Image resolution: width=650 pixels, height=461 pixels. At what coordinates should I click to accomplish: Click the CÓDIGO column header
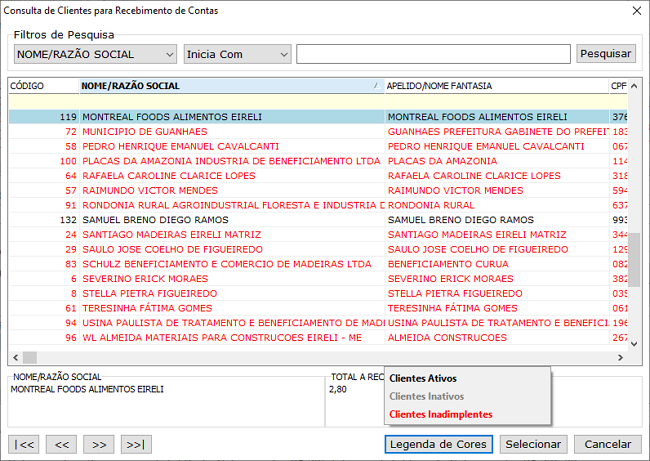42,86
